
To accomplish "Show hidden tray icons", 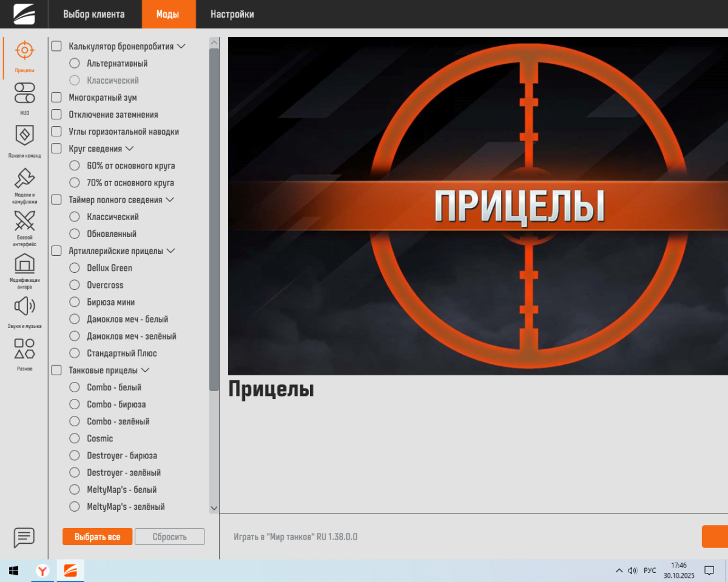I will coord(619,570).
